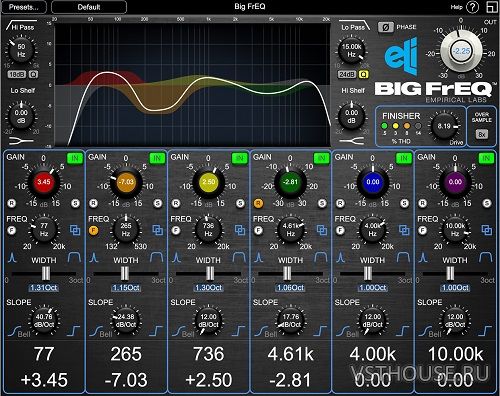This screenshot has height=396, width=500.
Task: Click the 1.30Oct width value field
Action: point(208,288)
